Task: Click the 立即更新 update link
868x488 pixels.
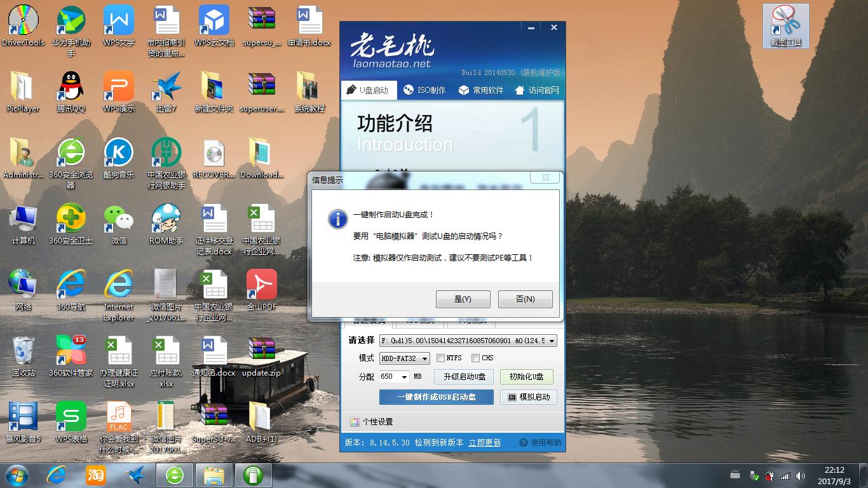Action: [485, 442]
